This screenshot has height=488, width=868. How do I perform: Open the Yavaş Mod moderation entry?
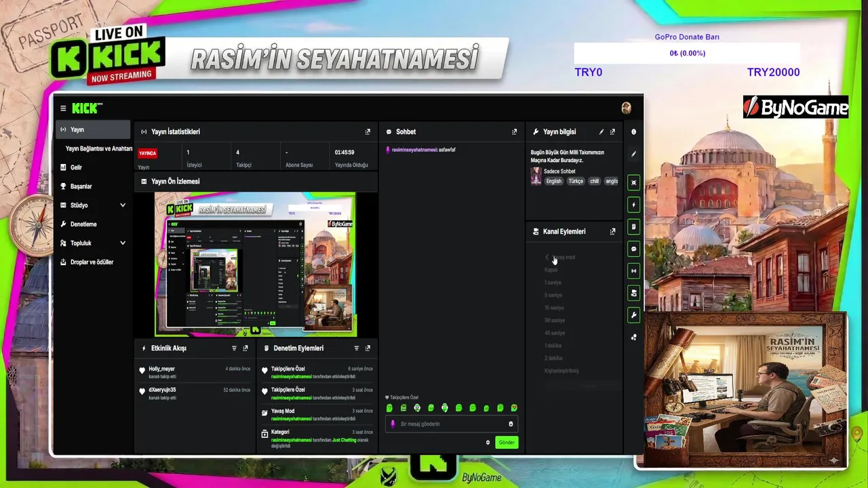(x=317, y=415)
